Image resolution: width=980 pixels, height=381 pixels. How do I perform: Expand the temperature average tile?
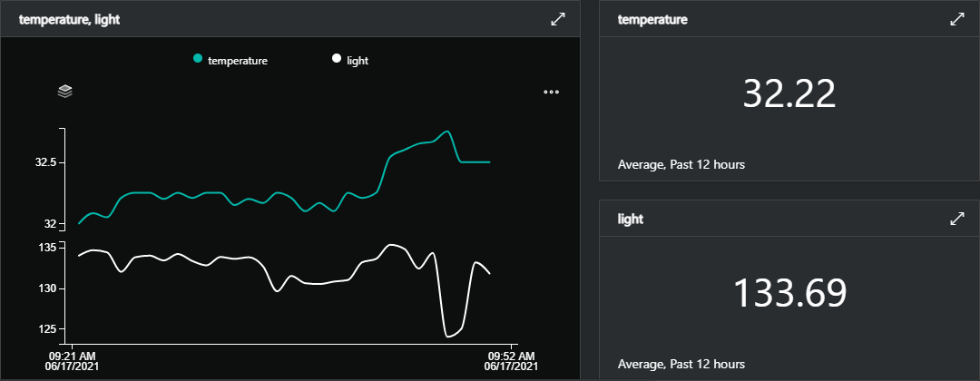(x=956, y=19)
